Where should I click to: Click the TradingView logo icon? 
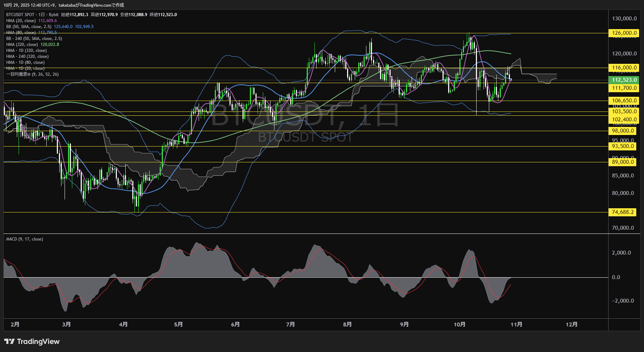(9, 341)
